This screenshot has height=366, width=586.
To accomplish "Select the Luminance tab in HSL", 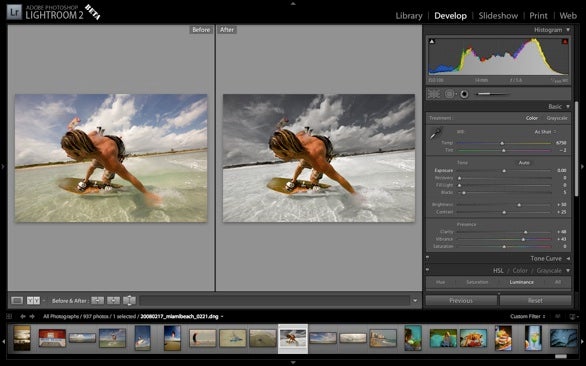I will 521,282.
